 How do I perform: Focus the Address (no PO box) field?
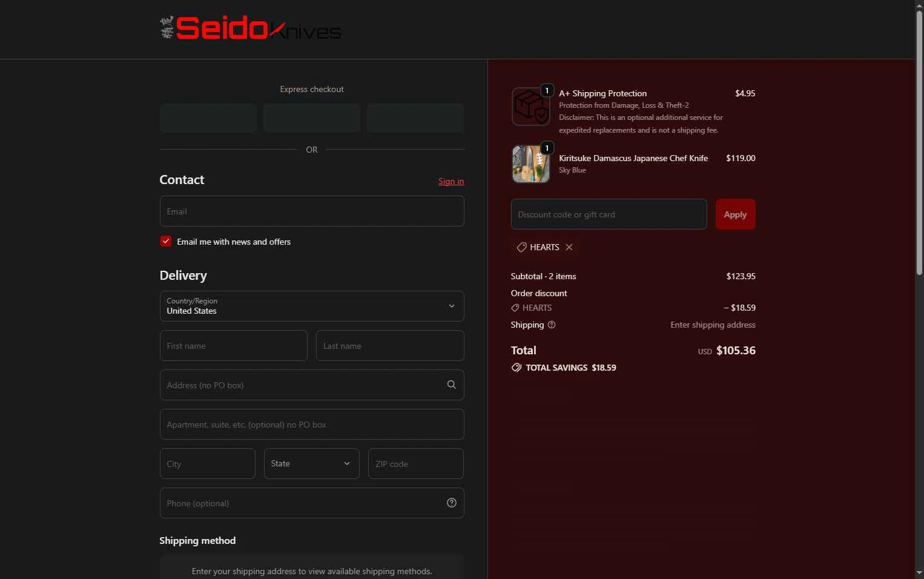pyautogui.click(x=312, y=385)
